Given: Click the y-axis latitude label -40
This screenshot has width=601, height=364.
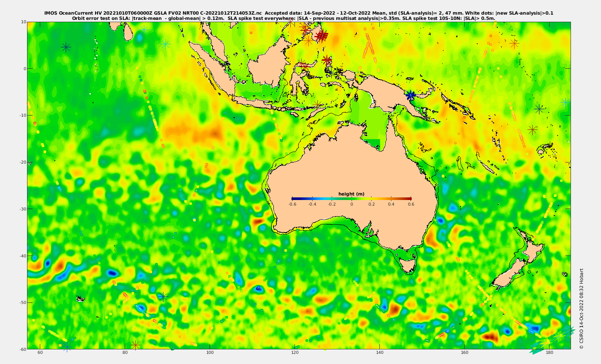Looking at the screenshot, I should point(23,256).
